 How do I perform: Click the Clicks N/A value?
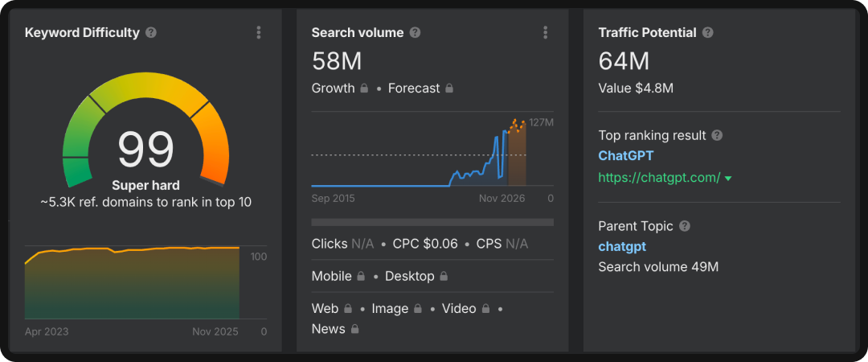(x=342, y=244)
